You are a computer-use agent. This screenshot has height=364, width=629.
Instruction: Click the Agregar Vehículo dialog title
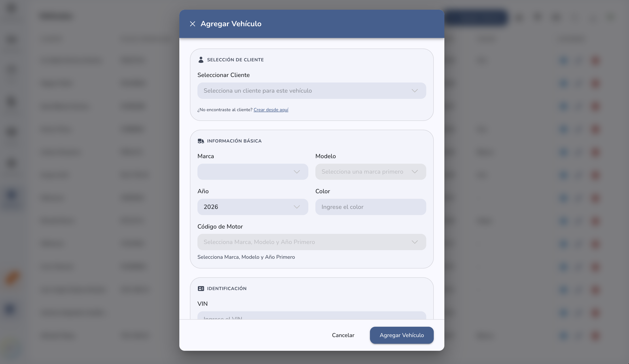231,24
